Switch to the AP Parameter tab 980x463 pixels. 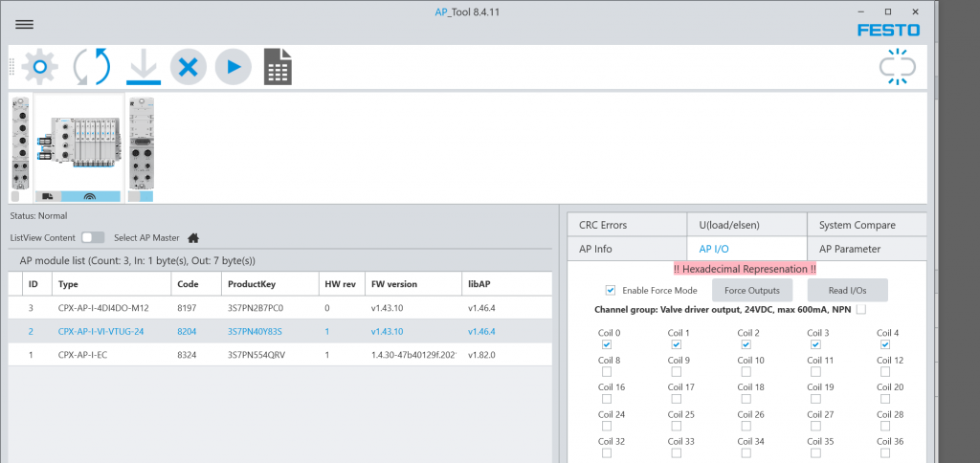866,249
